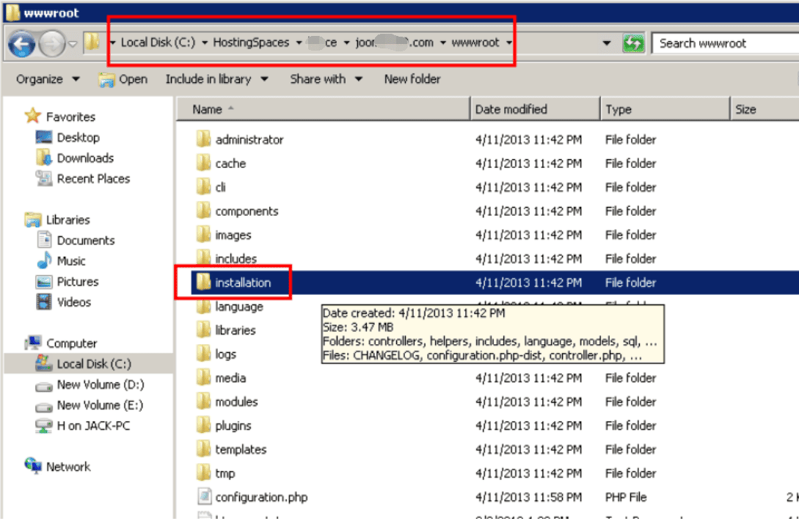The image size is (799, 532).
Task: Click Open in the command bar
Action: [123, 79]
